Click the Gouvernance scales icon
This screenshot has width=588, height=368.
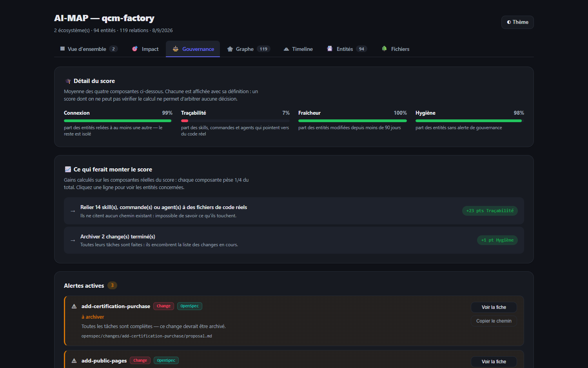[176, 49]
